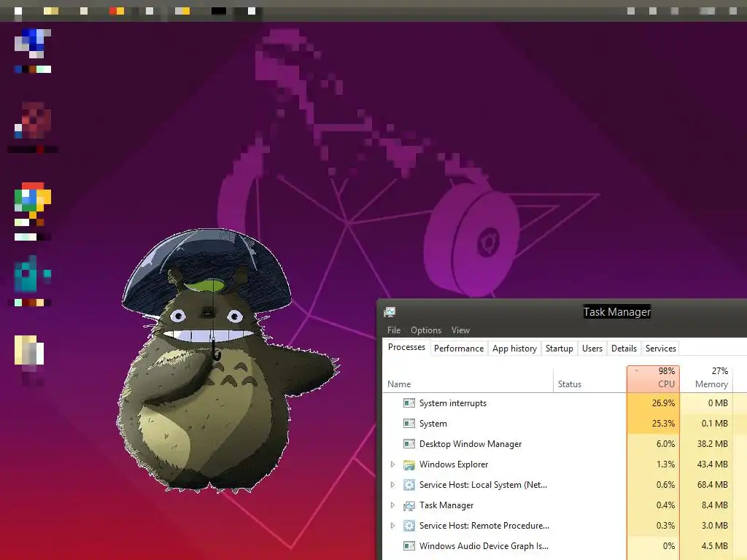Open the Google Chrome desktop shortcut

(32, 211)
